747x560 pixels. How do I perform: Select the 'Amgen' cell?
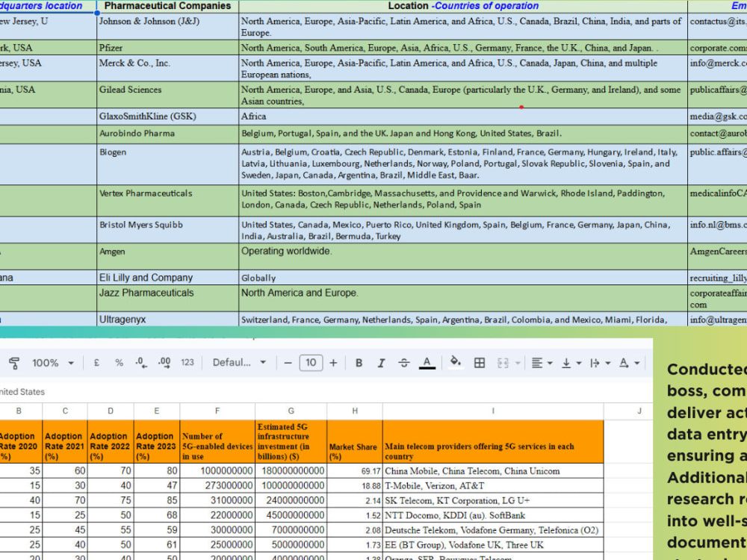pos(167,257)
